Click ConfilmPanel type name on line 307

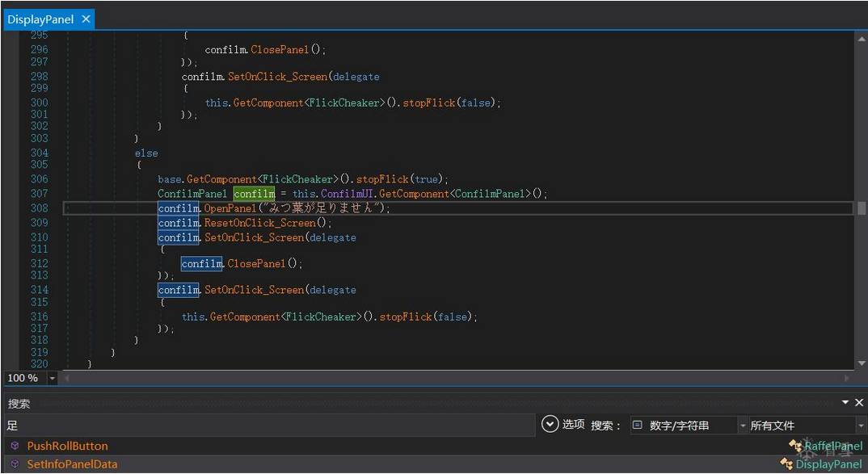(x=192, y=194)
